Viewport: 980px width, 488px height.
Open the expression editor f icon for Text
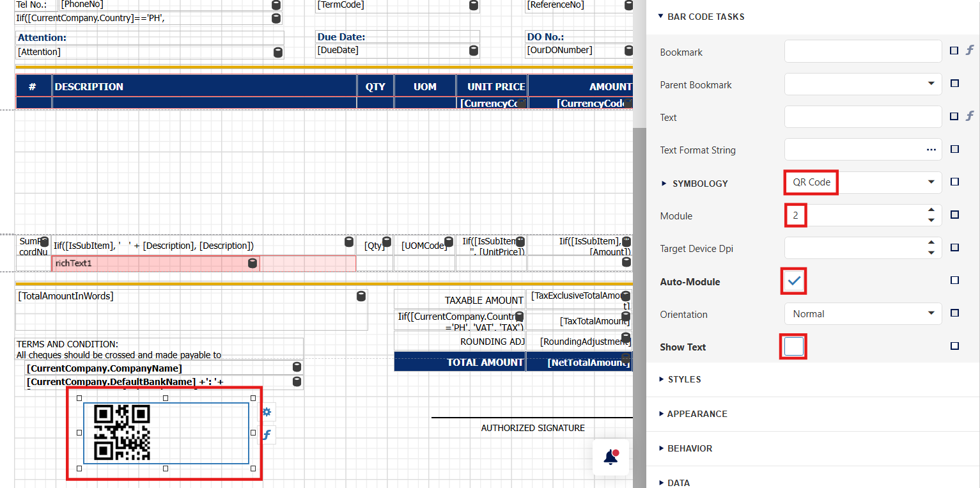click(x=969, y=116)
